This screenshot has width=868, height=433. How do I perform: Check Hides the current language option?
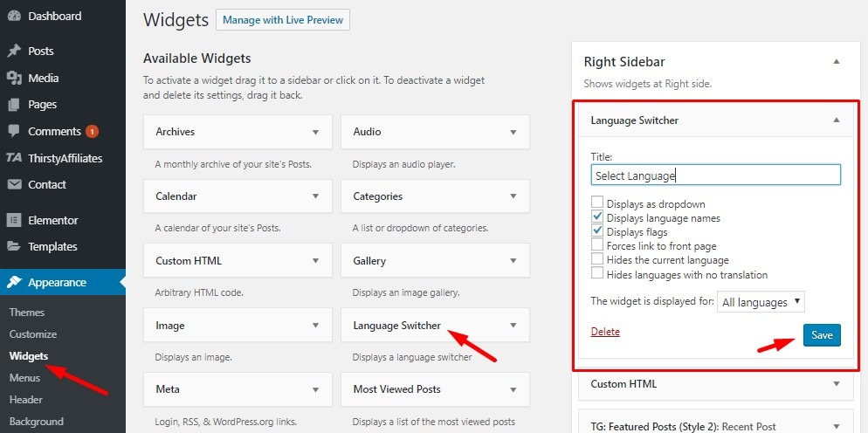(597, 259)
